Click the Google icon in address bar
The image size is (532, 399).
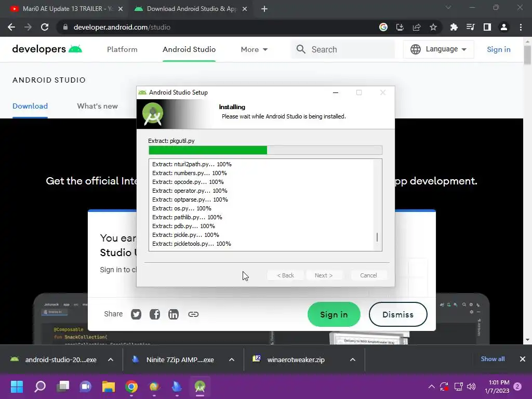pyautogui.click(x=383, y=27)
